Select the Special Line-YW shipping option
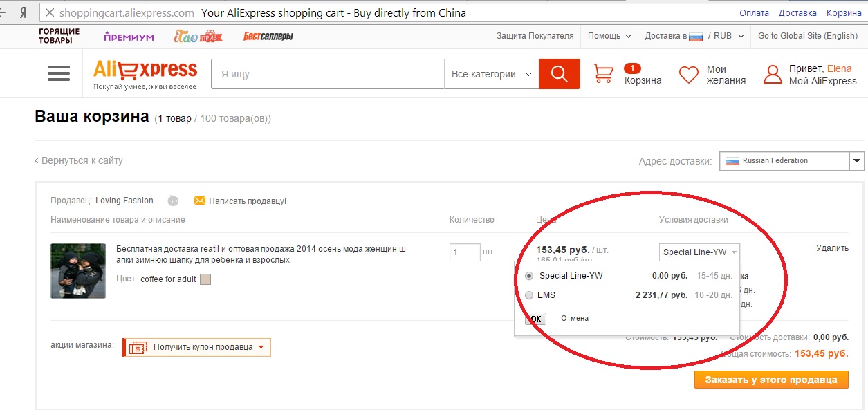The width and height of the screenshot is (868, 410). (x=530, y=275)
